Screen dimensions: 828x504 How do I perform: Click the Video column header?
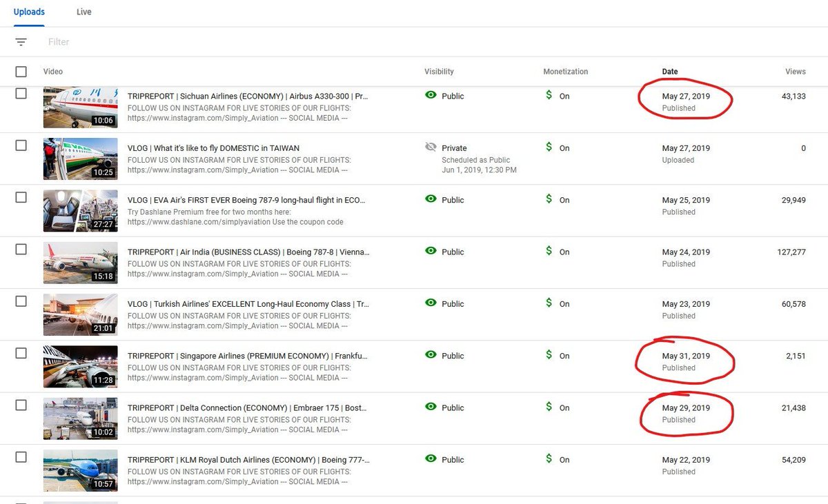tap(53, 72)
